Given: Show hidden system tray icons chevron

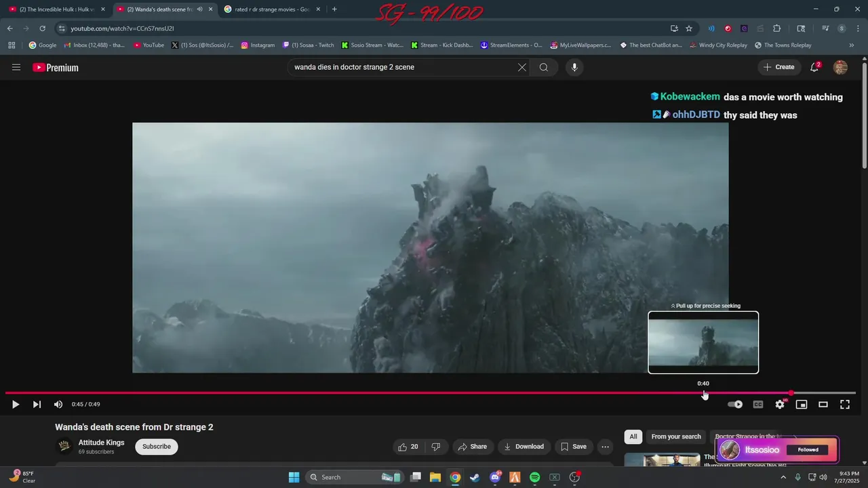Looking at the screenshot, I should click(x=783, y=477).
